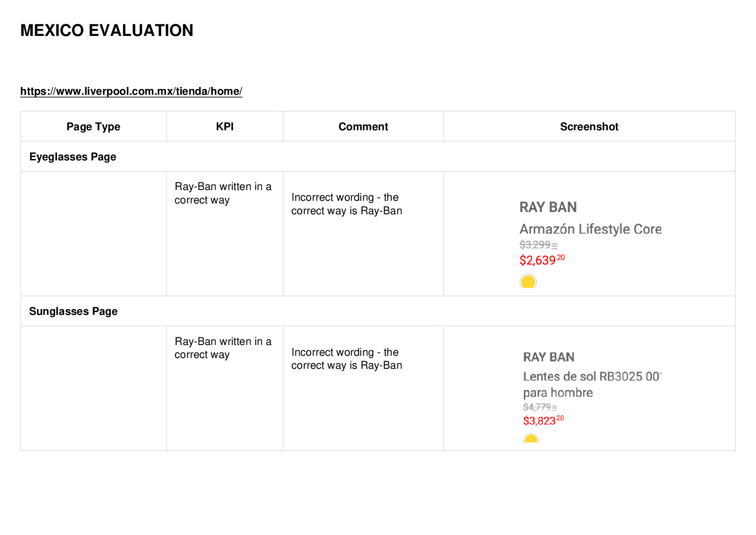Viewport: 756px width, 535px height.
Task: Click the Page Type column header
Action: tap(93, 127)
